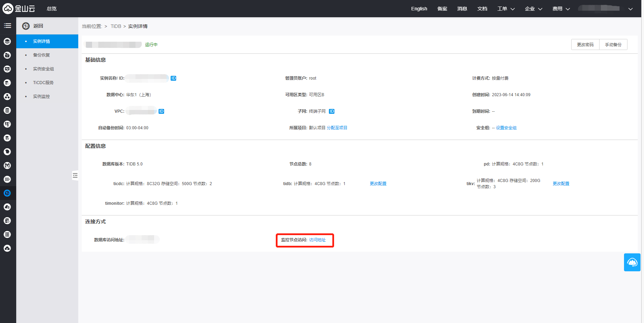
Task: Expand the 工单 dropdown menu
Action: [x=506, y=9]
